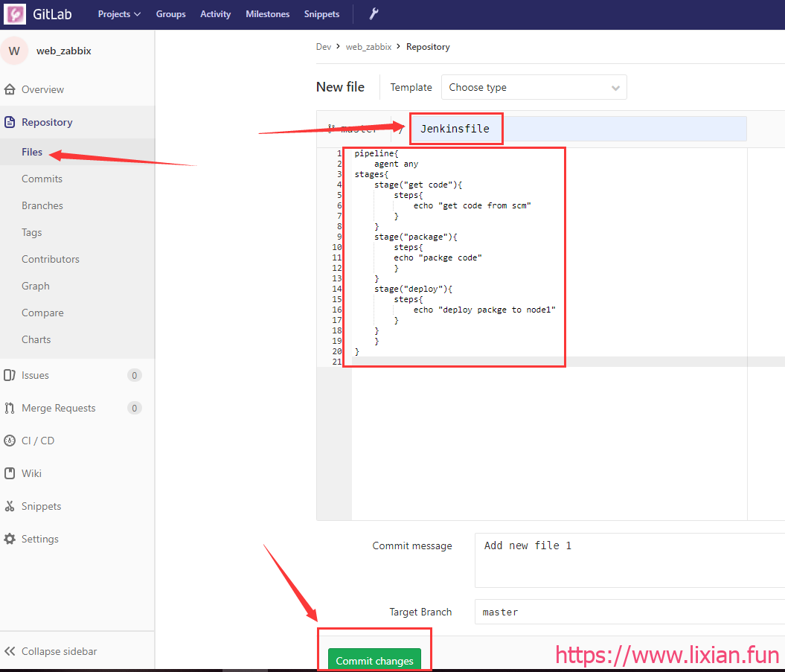This screenshot has width=785, height=672.
Task: Click the line 'echo "deploy packge to node1"'
Action: 484,310
